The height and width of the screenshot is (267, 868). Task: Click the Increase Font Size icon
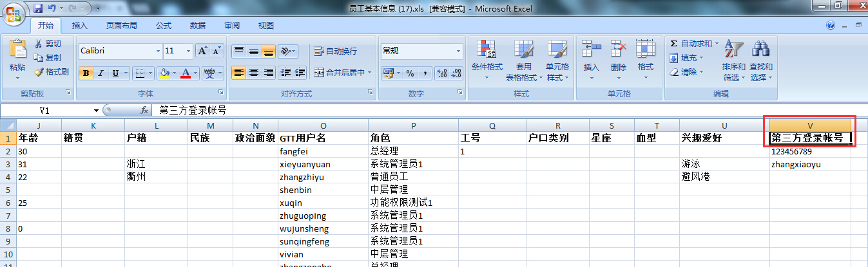coord(202,51)
